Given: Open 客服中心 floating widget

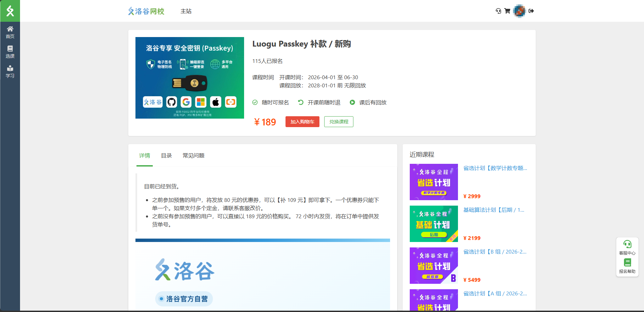Looking at the screenshot, I should pos(627,247).
